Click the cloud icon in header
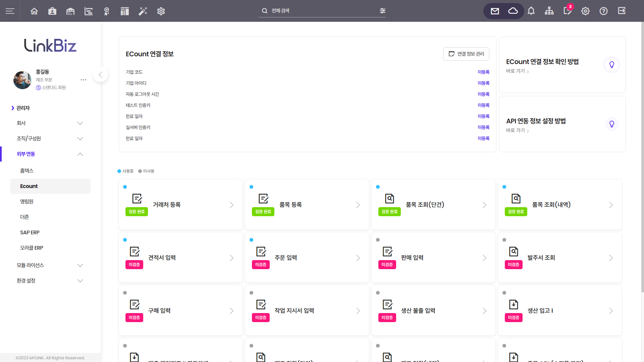 (x=513, y=11)
